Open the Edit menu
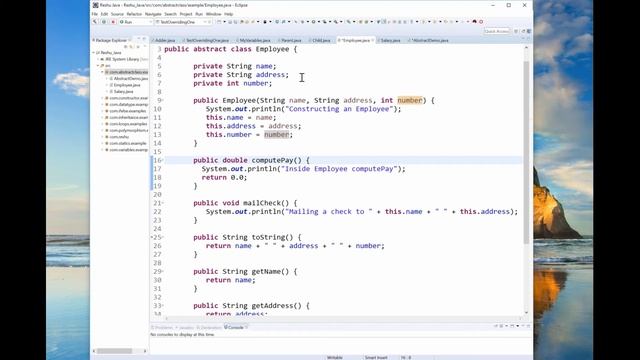Screen dimensions: 640x360 coord(104,14)
